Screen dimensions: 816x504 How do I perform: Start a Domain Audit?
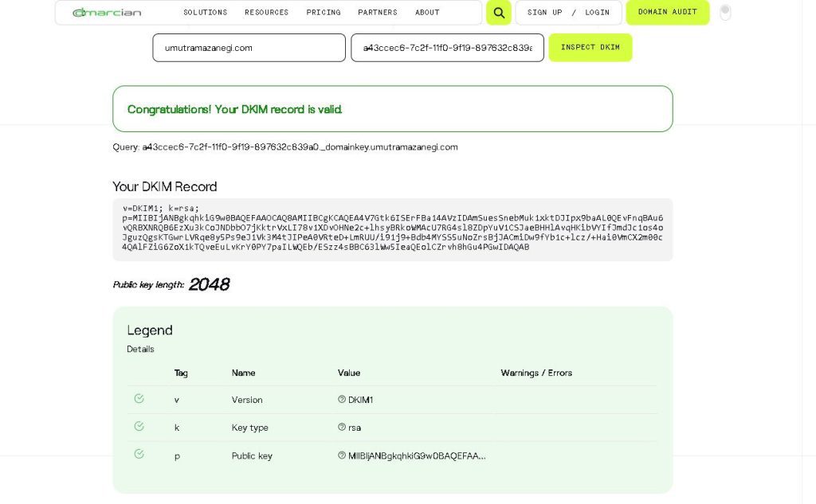(667, 12)
